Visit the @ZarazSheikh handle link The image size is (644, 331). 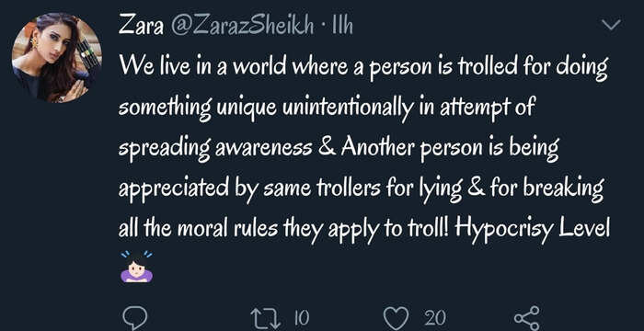[x=242, y=27]
